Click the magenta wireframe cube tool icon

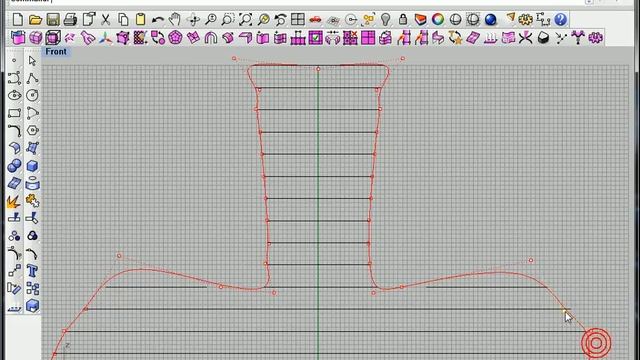point(53,38)
